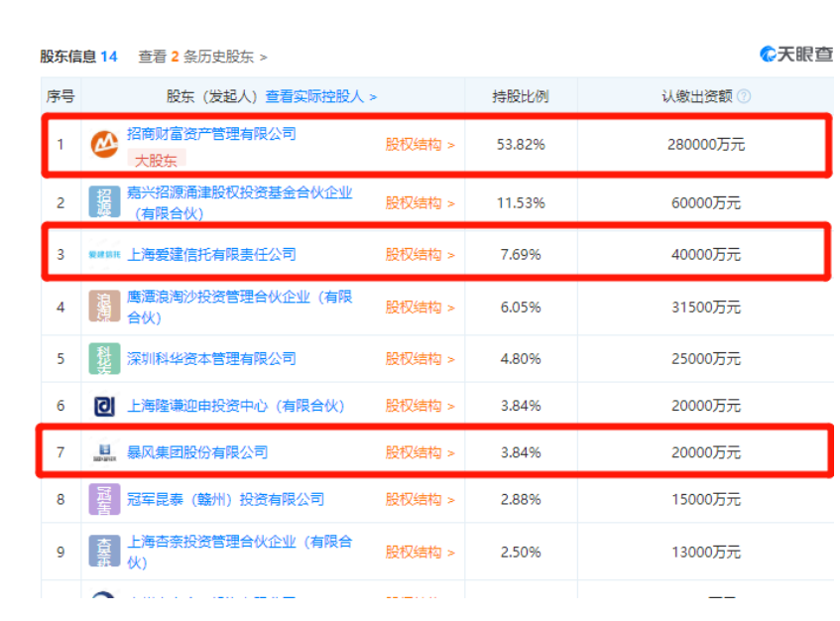Screen dimensions: 840x621
Task: Expand 股权结构 for 上海爱建信托
Action: click(420, 255)
